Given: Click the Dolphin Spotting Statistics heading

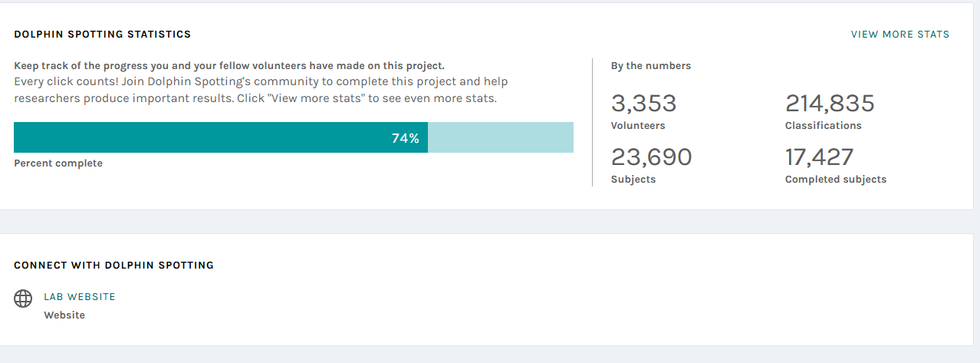Looking at the screenshot, I should pyautogui.click(x=103, y=35).
